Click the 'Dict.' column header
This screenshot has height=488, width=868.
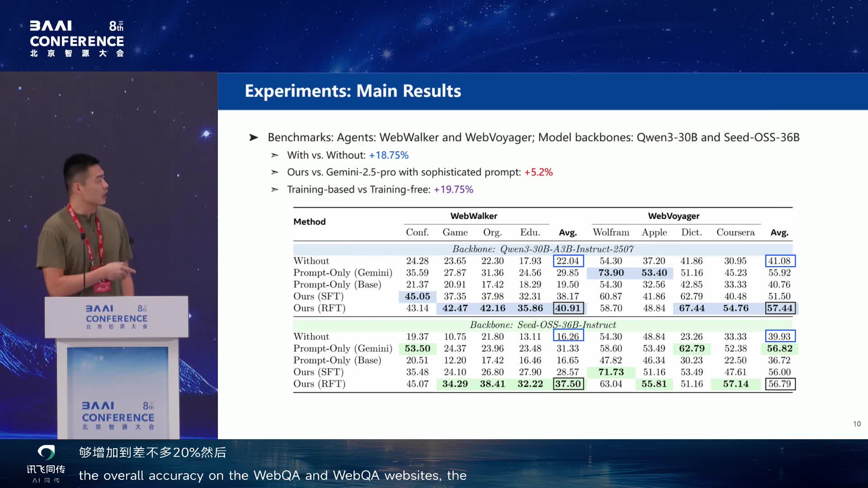click(x=692, y=232)
